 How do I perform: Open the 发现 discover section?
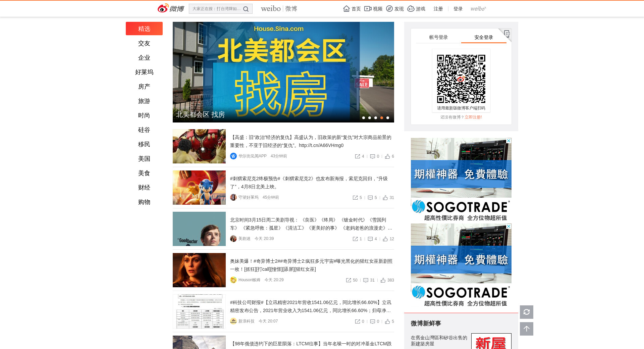395,9
